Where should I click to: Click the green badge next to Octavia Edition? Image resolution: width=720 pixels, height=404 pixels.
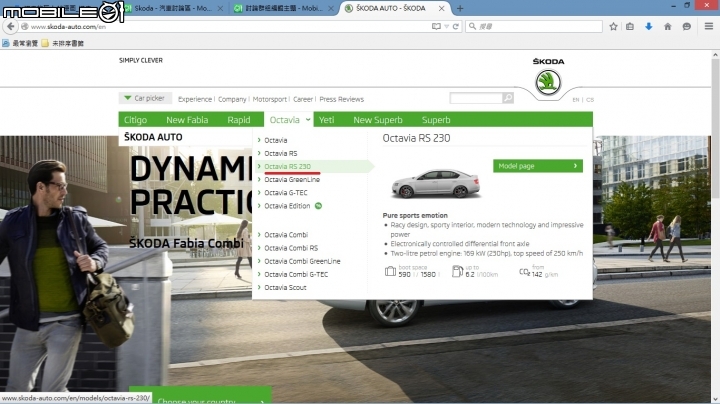318,206
